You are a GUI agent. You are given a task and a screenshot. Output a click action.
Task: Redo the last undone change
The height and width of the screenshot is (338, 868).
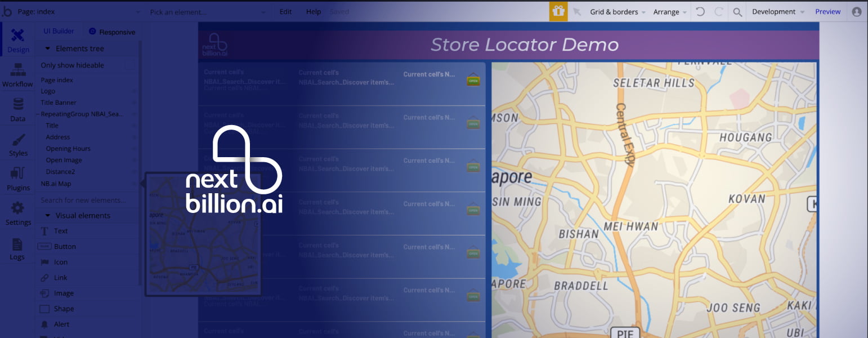pos(719,12)
